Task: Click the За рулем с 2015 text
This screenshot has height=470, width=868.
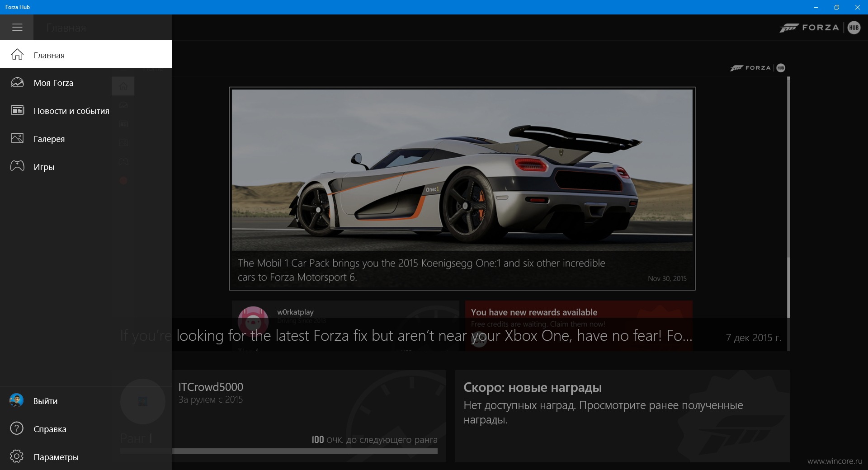Action: [x=211, y=399]
